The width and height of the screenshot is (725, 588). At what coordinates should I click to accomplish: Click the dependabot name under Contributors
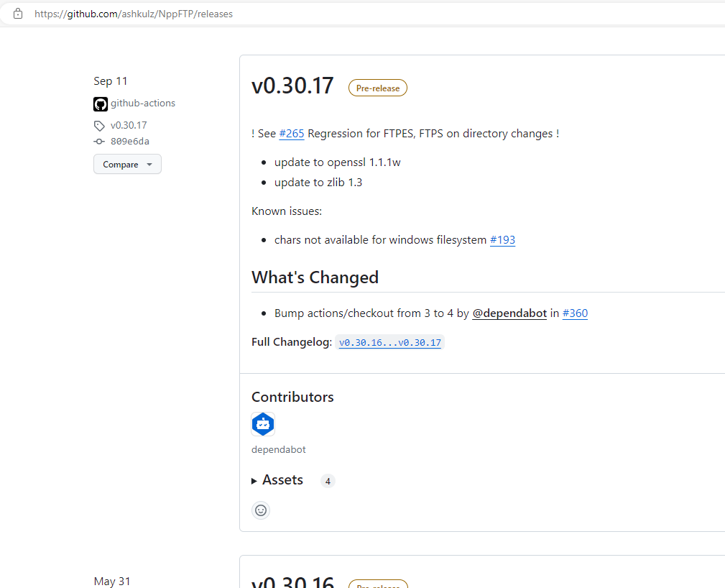pos(278,450)
